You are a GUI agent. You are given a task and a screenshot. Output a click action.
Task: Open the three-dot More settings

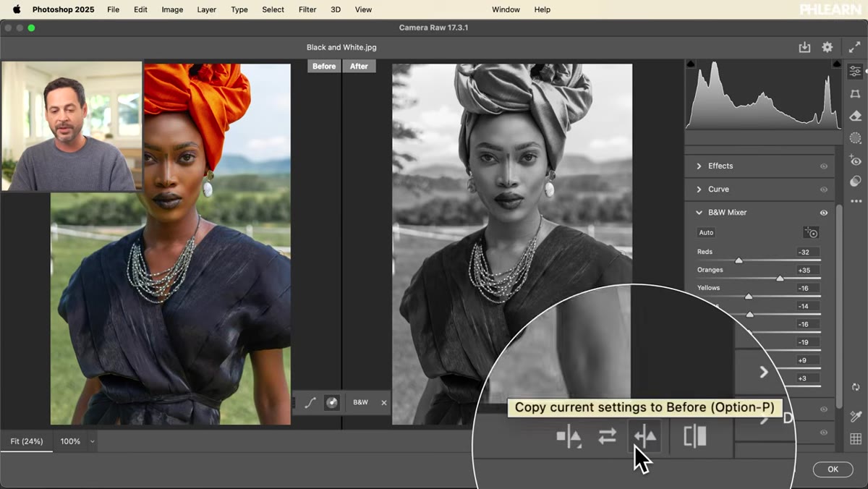point(856,202)
